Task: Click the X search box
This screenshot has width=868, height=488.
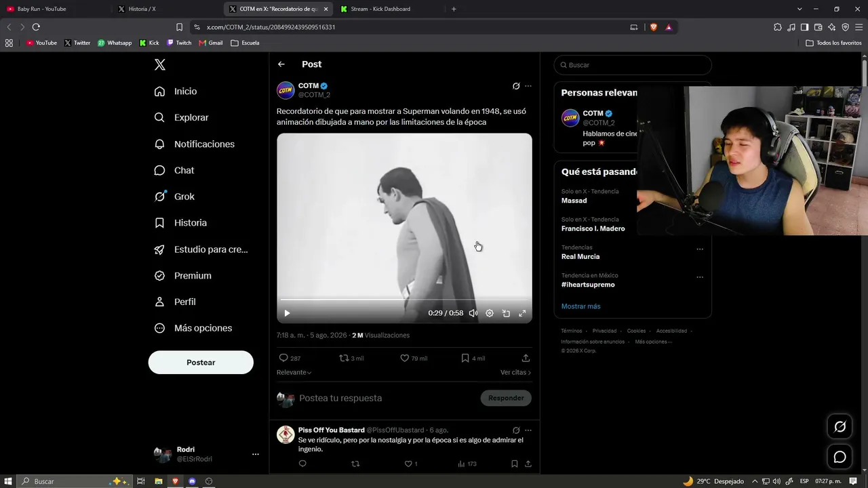Action: tap(633, 65)
